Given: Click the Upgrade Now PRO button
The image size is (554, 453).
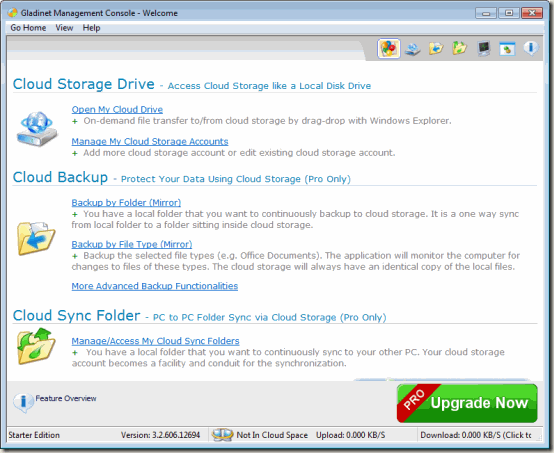Looking at the screenshot, I should pyautogui.click(x=467, y=403).
